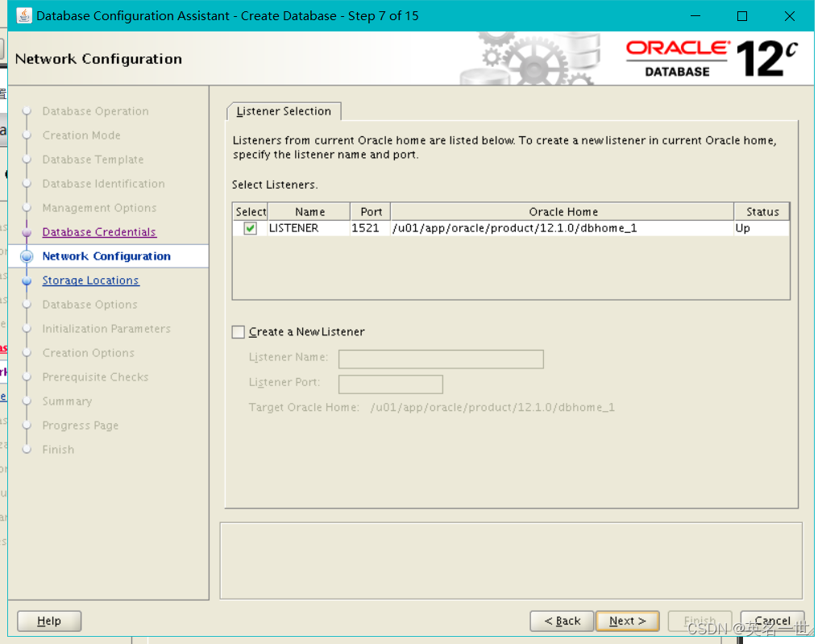
Task: Go to Database Credentials step
Action: (x=99, y=232)
